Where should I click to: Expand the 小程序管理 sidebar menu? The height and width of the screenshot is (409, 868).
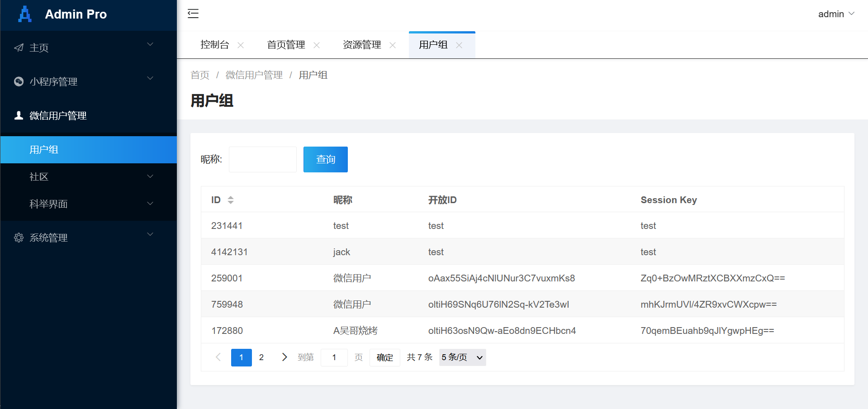pyautogui.click(x=89, y=81)
